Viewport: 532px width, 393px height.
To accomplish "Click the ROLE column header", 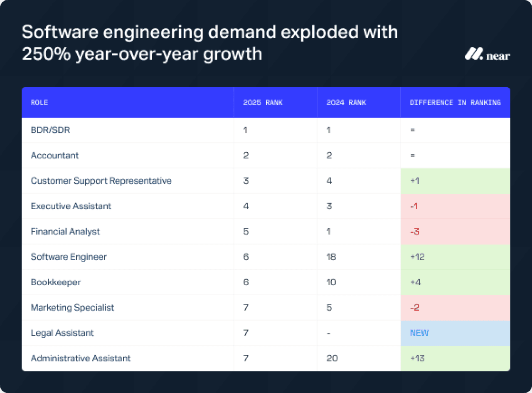I will (x=39, y=102).
